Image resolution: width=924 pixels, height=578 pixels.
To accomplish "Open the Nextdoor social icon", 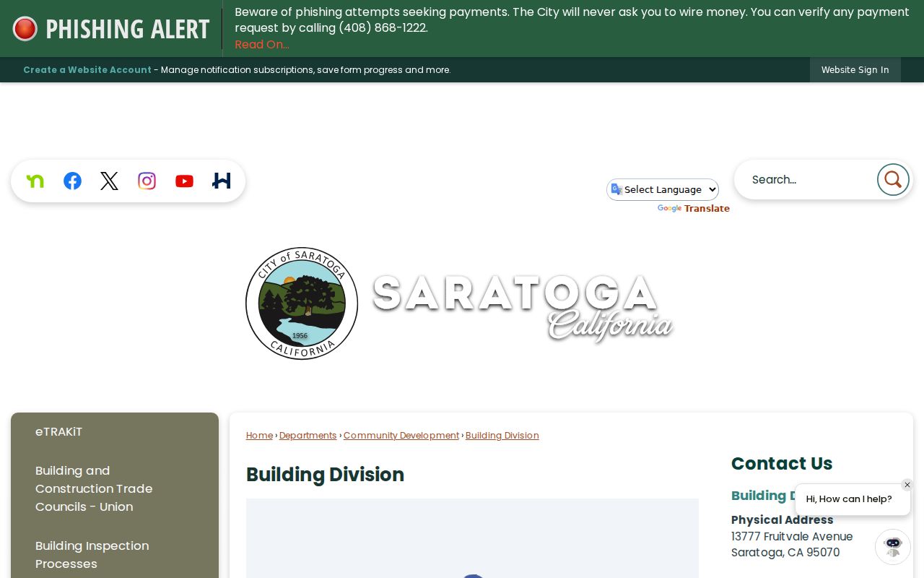I will tap(35, 181).
